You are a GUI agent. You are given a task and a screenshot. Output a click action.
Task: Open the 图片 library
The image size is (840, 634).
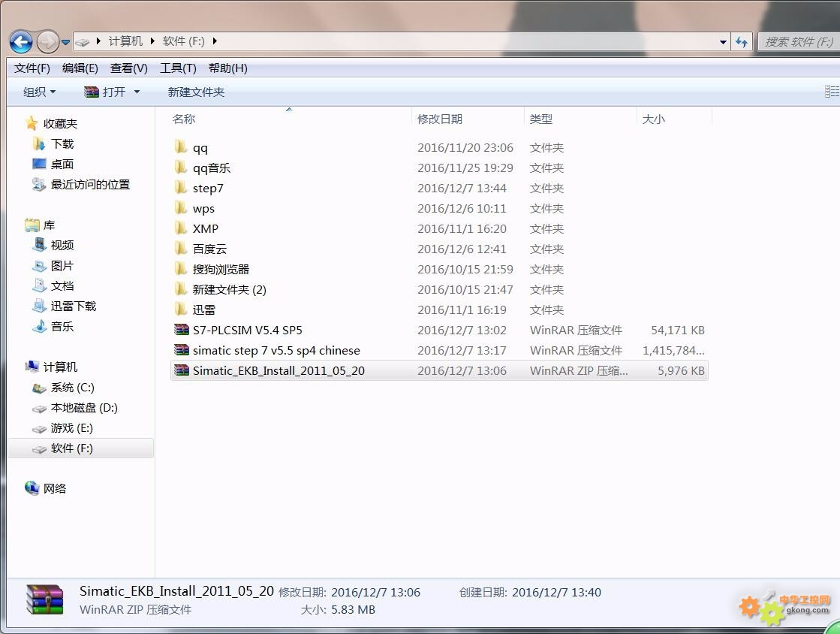click(62, 266)
